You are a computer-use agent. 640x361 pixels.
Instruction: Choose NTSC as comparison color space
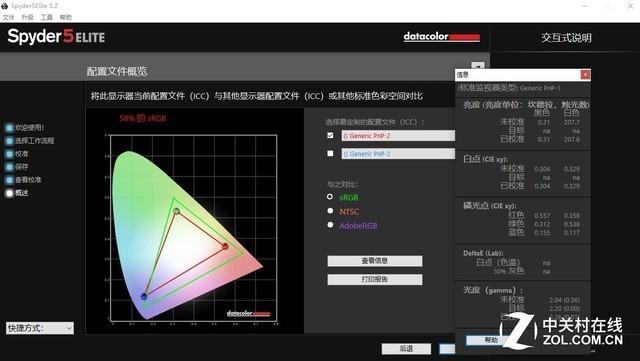330,211
